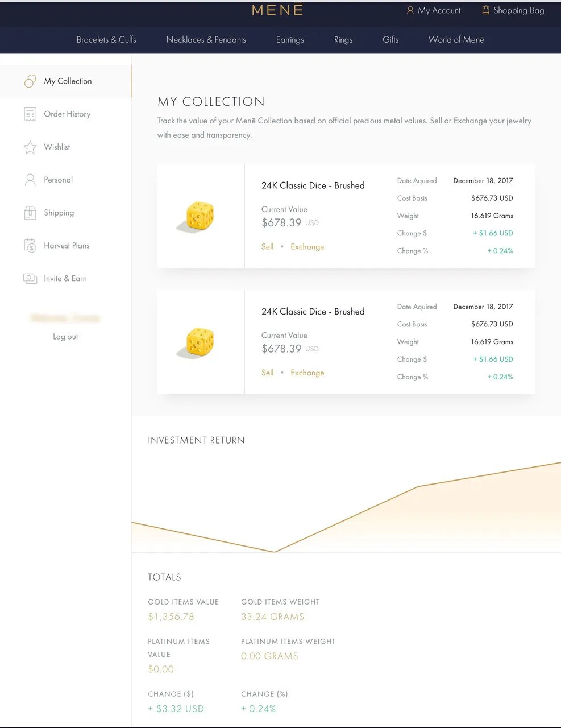The width and height of the screenshot is (561, 728).
Task: Click the Harvest Plans calendar icon
Action: pyautogui.click(x=30, y=246)
